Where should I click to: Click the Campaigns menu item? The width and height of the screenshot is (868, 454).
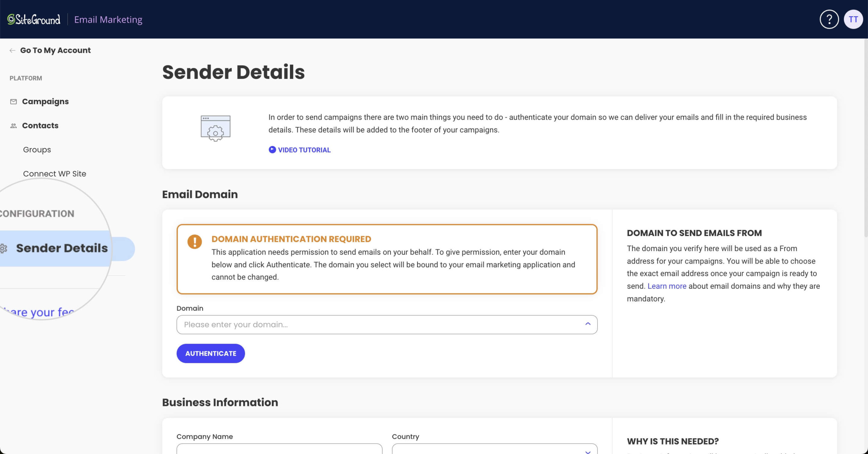tap(45, 101)
